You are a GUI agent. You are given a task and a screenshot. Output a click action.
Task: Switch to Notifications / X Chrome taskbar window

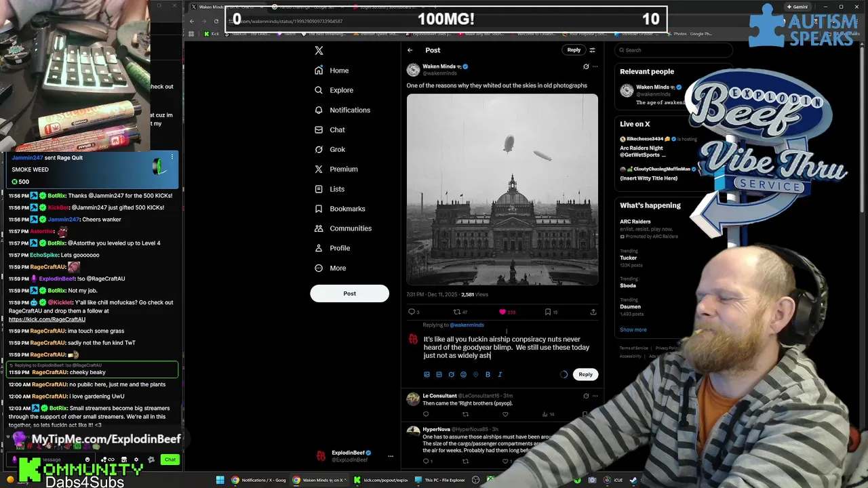coord(258,480)
